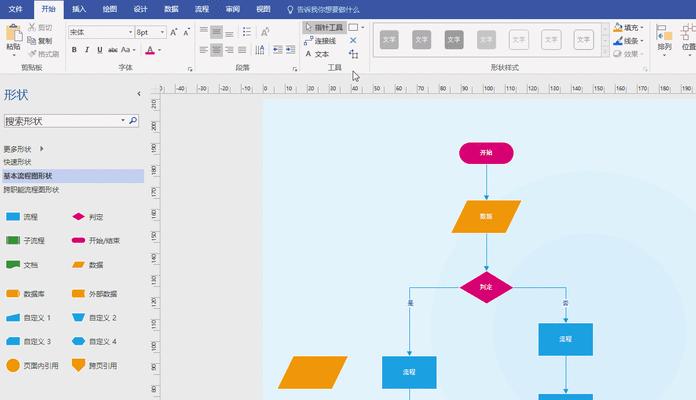
Task: Open the rectangle tool dropdown arrow
Action: tap(363, 27)
